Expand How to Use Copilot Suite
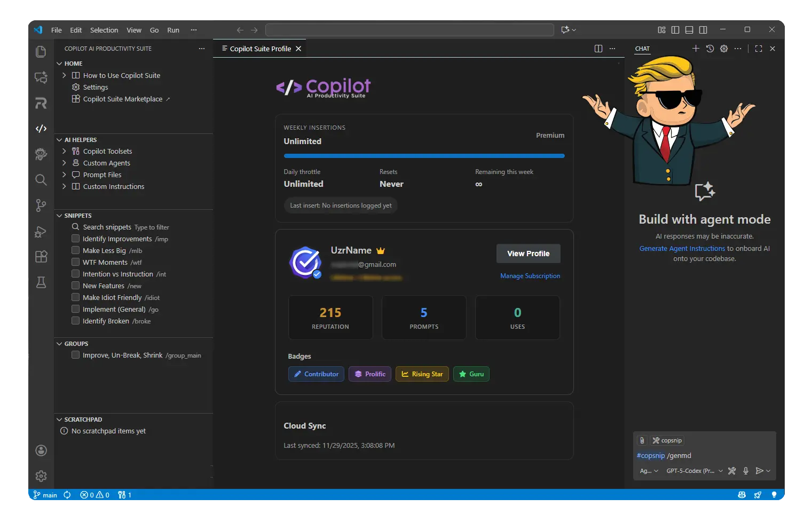 (x=64, y=75)
